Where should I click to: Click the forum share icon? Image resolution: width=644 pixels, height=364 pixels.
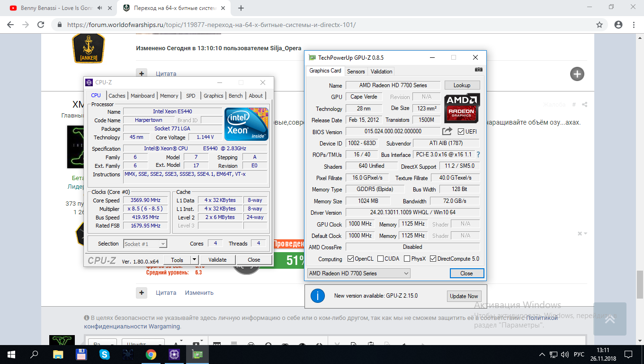(x=585, y=104)
